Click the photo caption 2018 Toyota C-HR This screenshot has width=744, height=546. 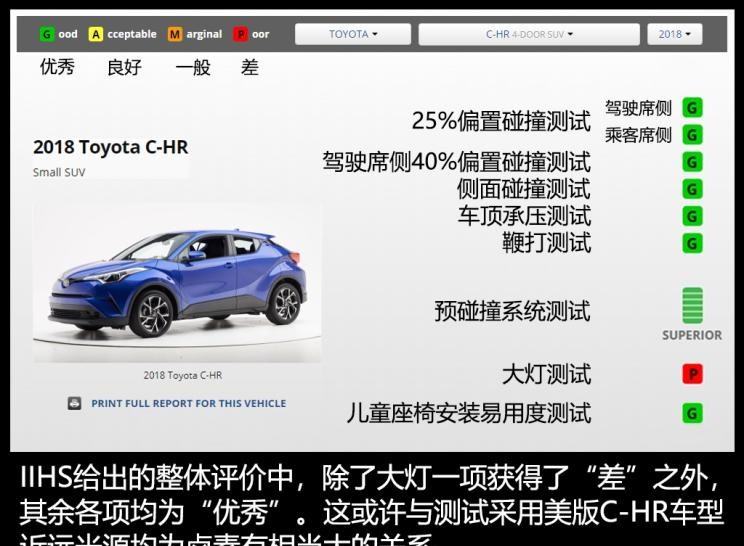pyautogui.click(x=183, y=375)
